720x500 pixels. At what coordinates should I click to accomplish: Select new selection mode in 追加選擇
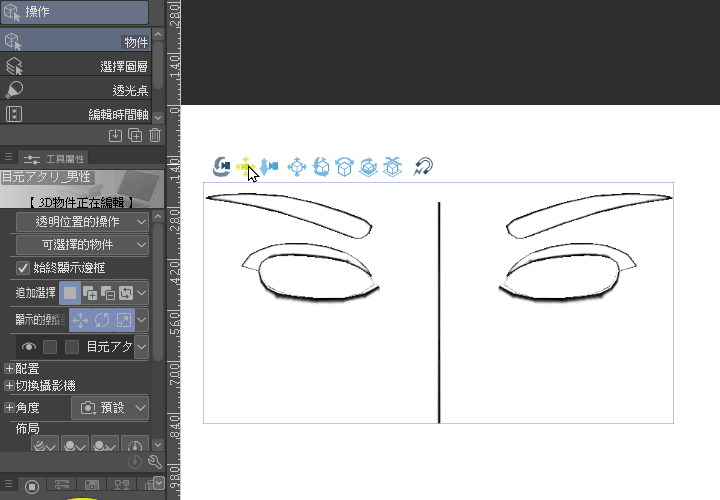coord(70,292)
